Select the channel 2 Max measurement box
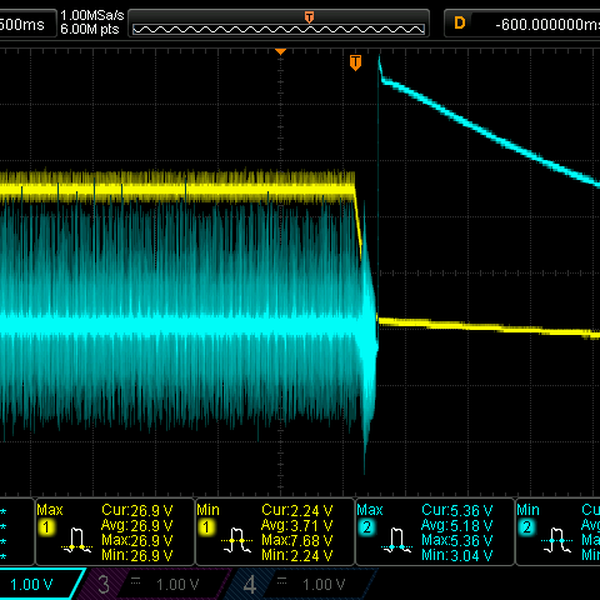The height and width of the screenshot is (600, 600). [435, 532]
